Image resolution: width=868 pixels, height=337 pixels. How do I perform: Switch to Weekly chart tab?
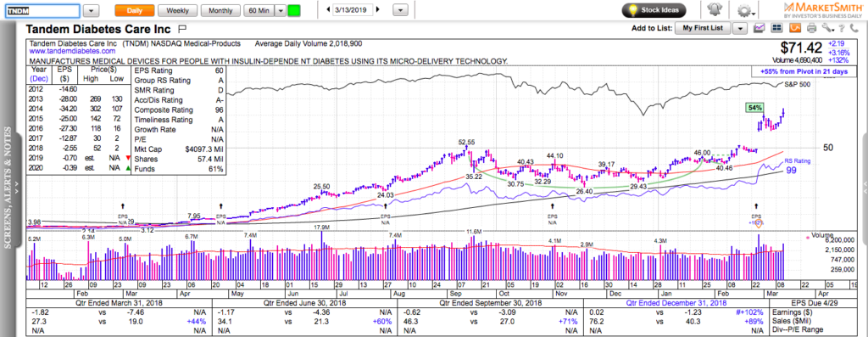(177, 10)
